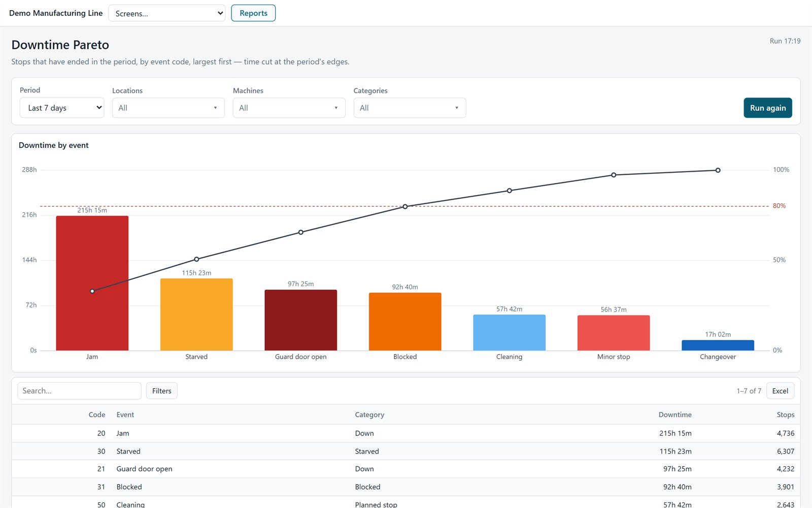This screenshot has width=812, height=508.
Task: Click the Run 17:19 timestamp
Action: pyautogui.click(x=785, y=41)
